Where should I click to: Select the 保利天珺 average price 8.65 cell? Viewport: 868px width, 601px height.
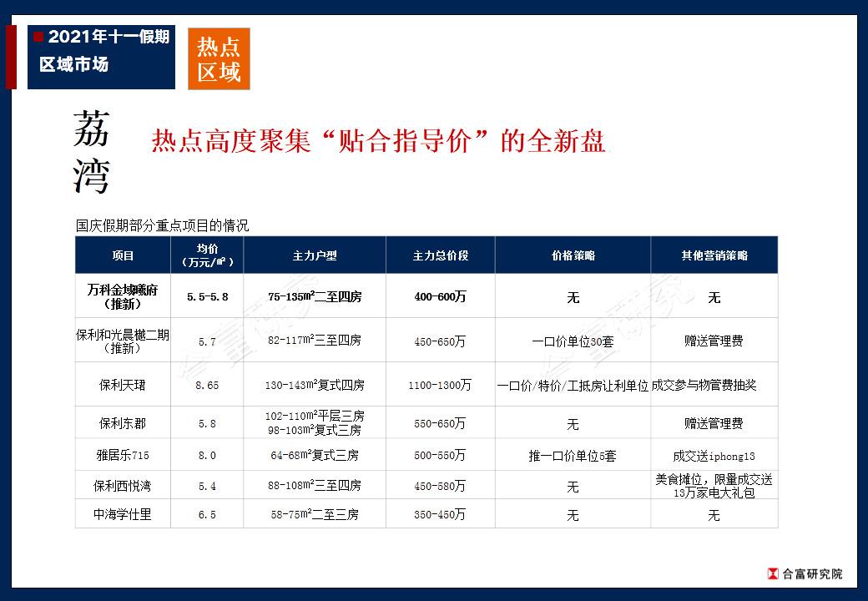[x=207, y=386]
